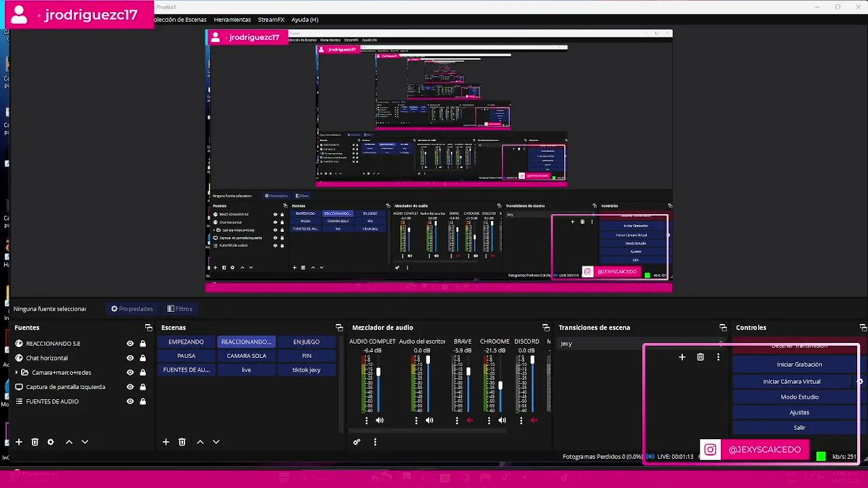Open audio mixer toolbar three-dots menu
Screen dimensions: 868x488
click(375, 442)
